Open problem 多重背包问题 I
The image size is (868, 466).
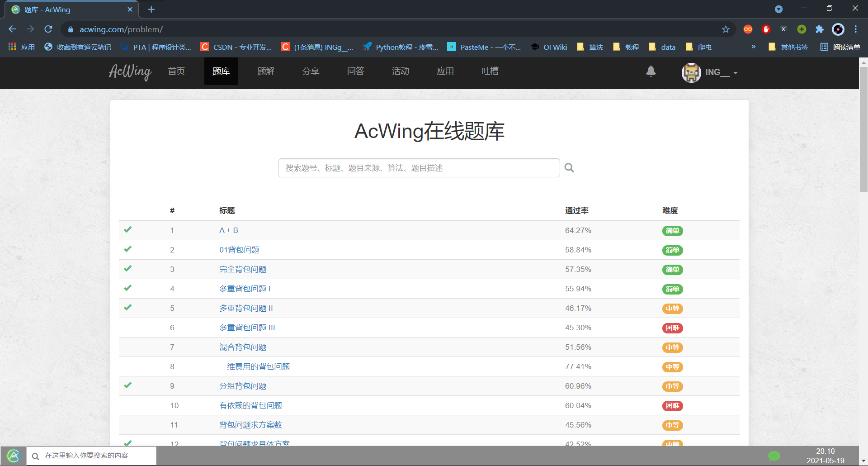[x=245, y=289]
